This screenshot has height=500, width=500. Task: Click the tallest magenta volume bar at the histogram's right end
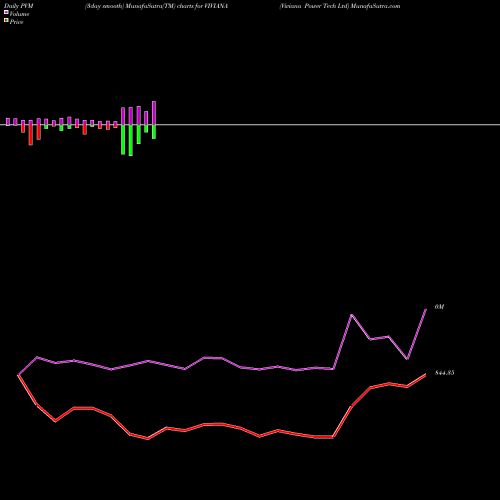pyautogui.click(x=154, y=113)
